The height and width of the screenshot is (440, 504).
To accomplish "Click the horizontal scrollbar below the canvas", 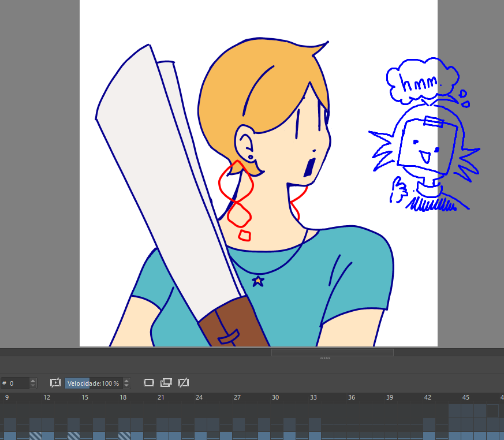I will coord(333,353).
